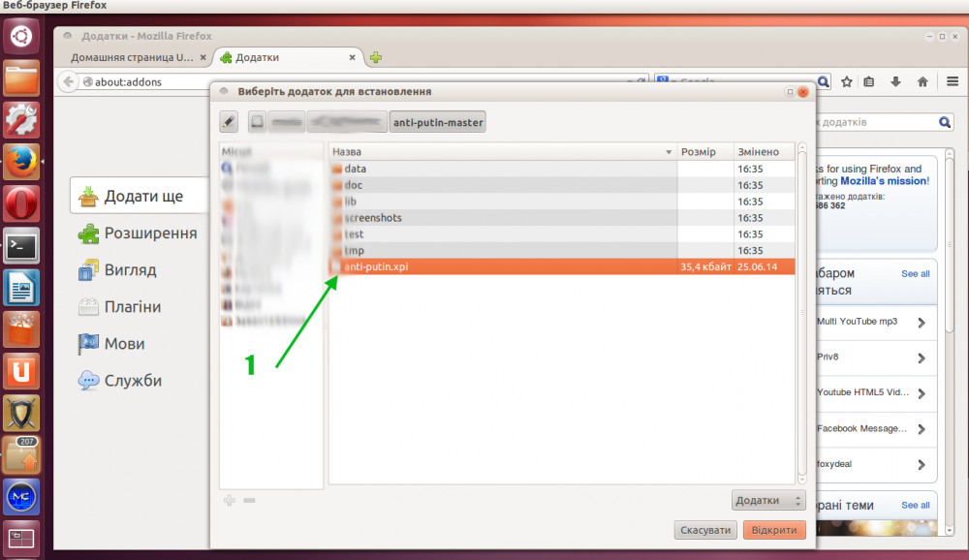Go back with Firefox back arrow

[x=68, y=81]
